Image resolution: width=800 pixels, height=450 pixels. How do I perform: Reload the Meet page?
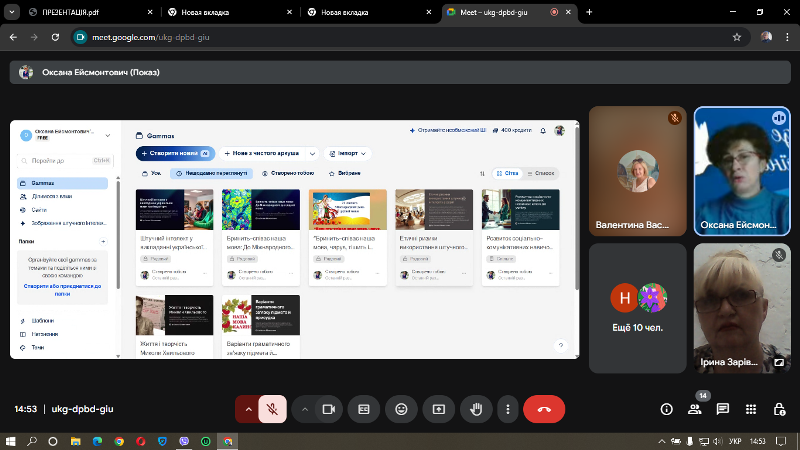tap(55, 37)
